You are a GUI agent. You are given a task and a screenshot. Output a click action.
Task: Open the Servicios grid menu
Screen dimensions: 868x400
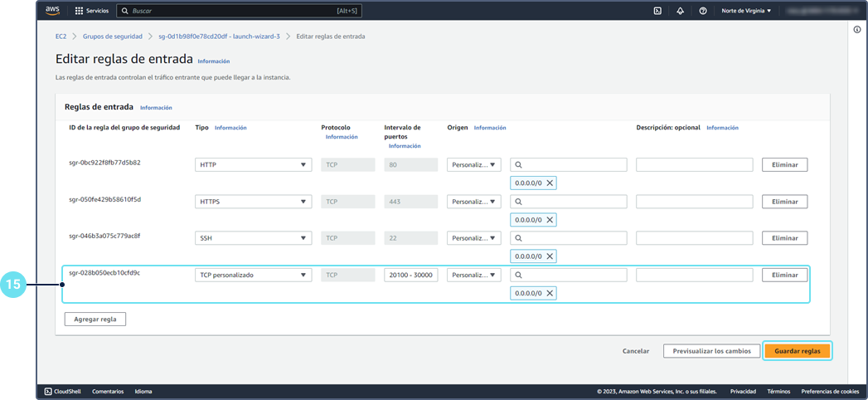(91, 11)
